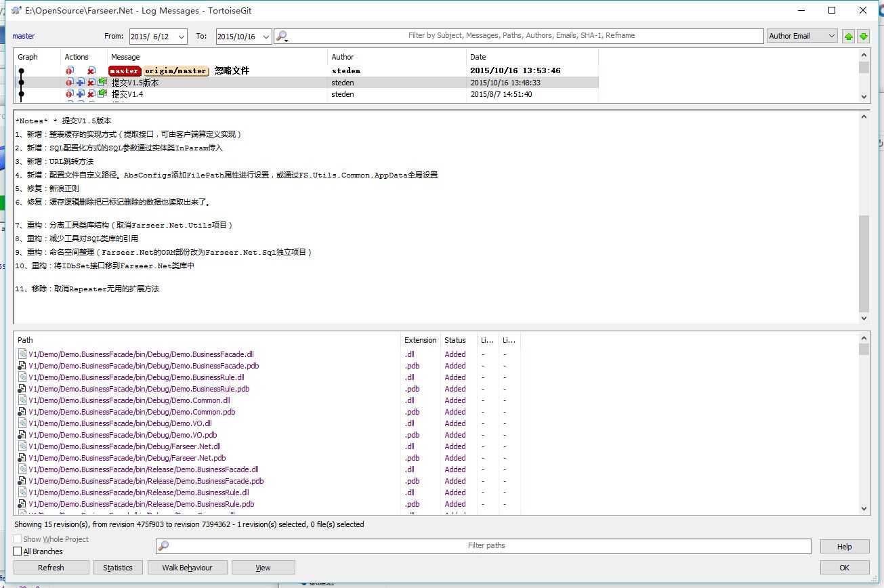Open the To date dropdown
This screenshot has width=884, height=588.
click(x=266, y=37)
